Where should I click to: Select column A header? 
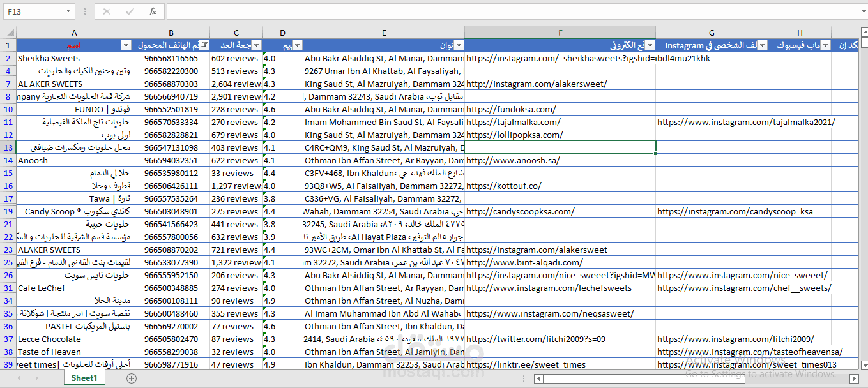pos(74,33)
